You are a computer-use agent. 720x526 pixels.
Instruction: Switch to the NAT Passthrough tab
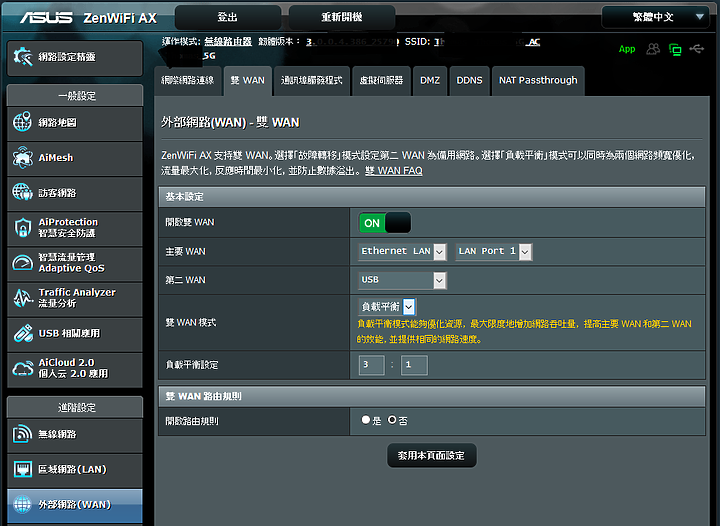(x=538, y=80)
